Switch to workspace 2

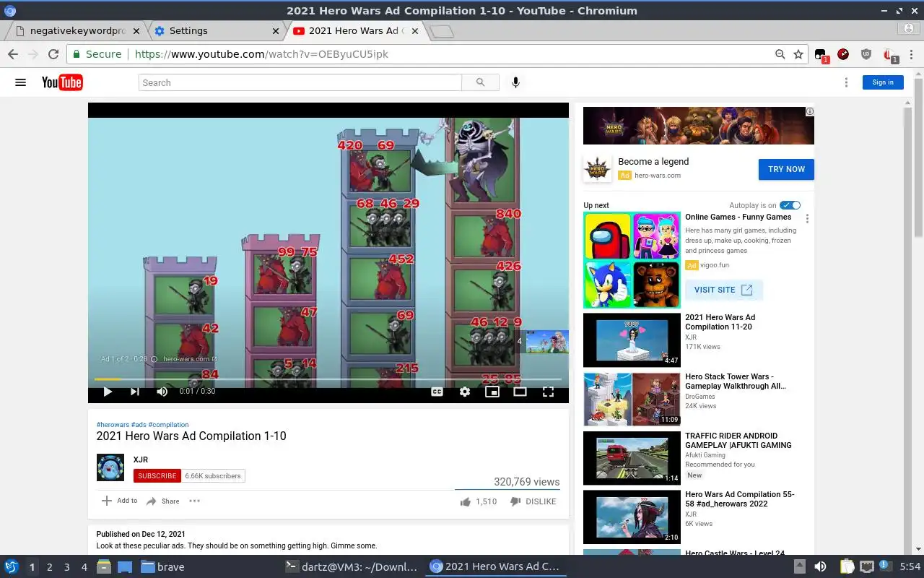coord(50,567)
